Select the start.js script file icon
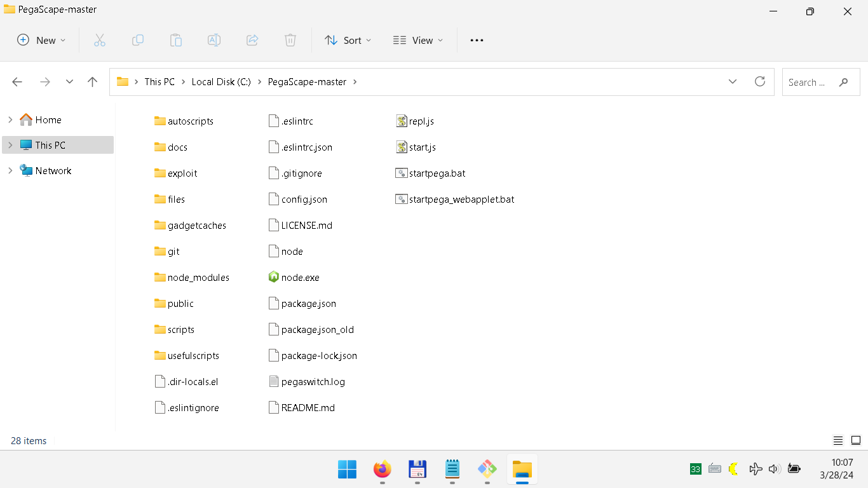The height and width of the screenshot is (488, 868). pos(402,147)
